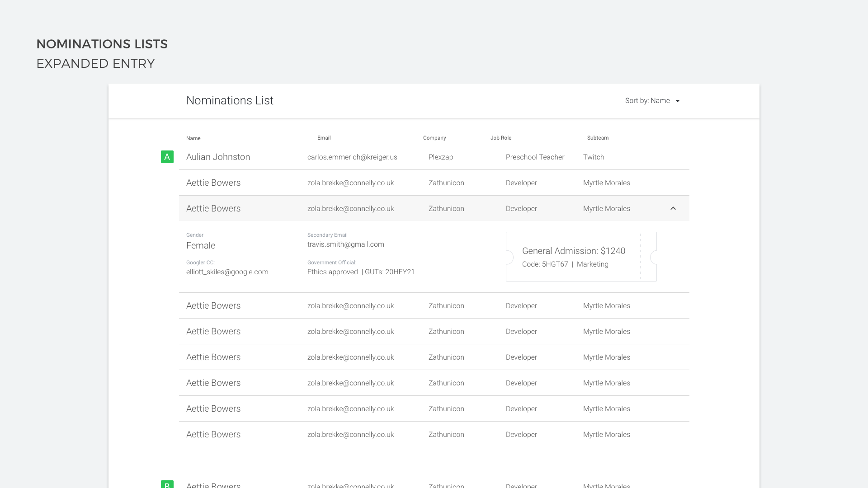868x488 pixels.
Task: Click the Job Role column header
Action: pos(501,138)
